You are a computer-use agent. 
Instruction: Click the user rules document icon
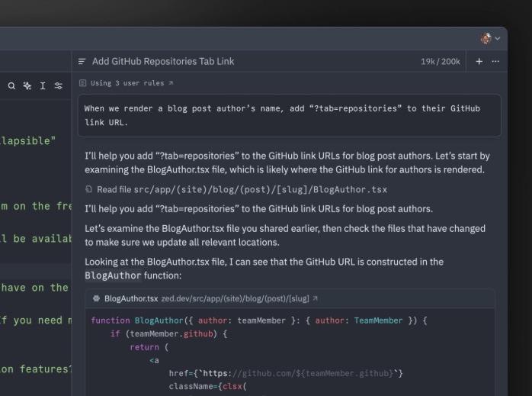[x=82, y=83]
